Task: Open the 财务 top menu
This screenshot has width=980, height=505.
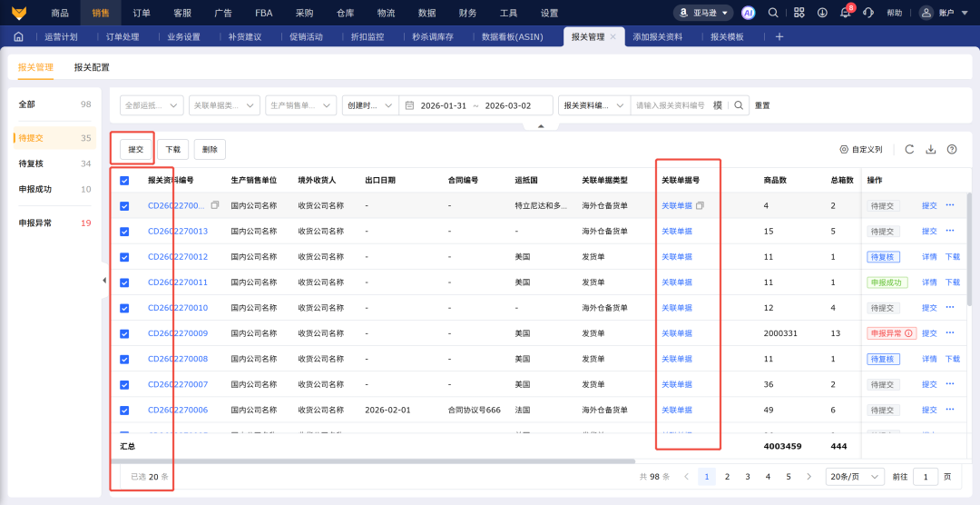Action: coord(467,13)
